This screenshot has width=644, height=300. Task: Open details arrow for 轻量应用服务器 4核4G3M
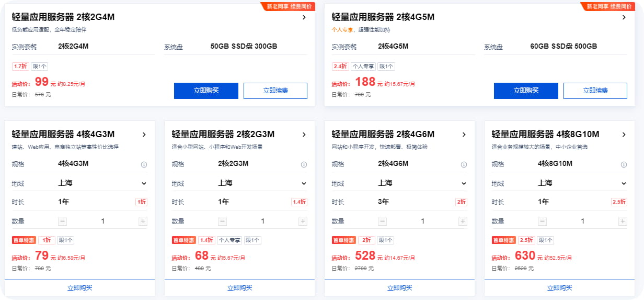tap(144, 135)
